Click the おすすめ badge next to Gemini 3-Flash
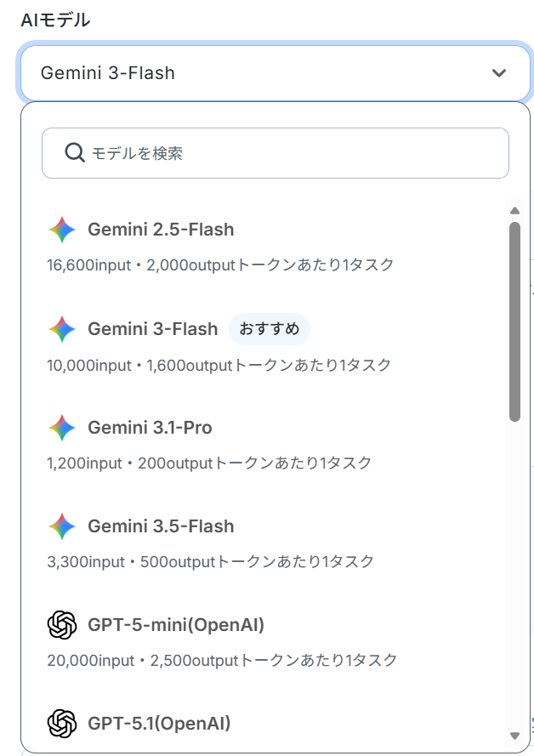Image resolution: width=534 pixels, height=756 pixels. tap(270, 329)
